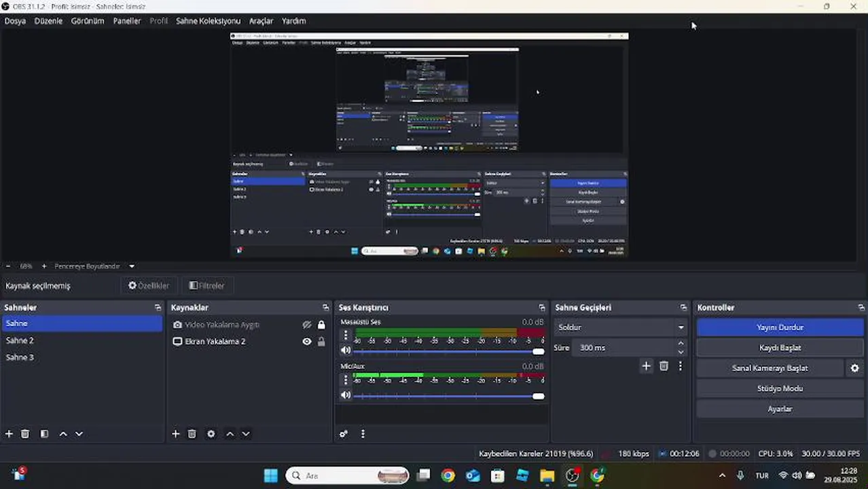Image resolution: width=868 pixels, height=489 pixels.
Task: Add a new source in Kaynaklar
Action: click(175, 434)
